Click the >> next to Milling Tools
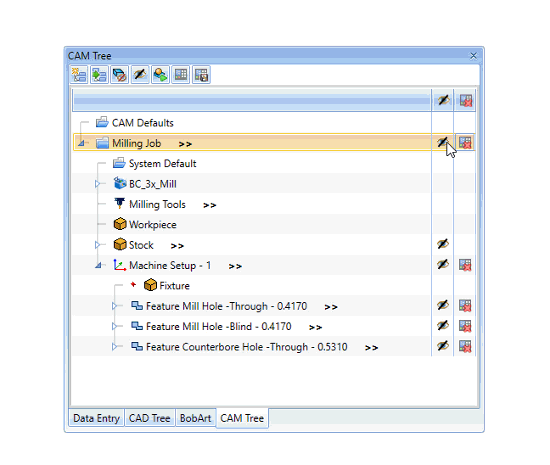 [x=209, y=205]
